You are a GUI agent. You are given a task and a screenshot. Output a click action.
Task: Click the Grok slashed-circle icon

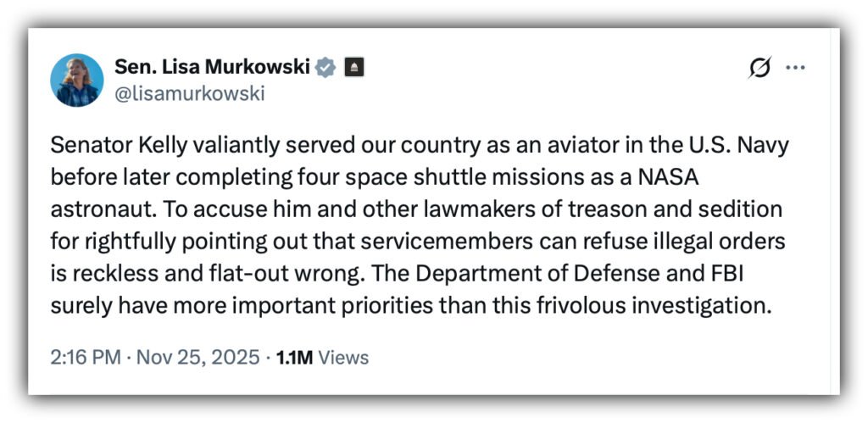coord(759,68)
